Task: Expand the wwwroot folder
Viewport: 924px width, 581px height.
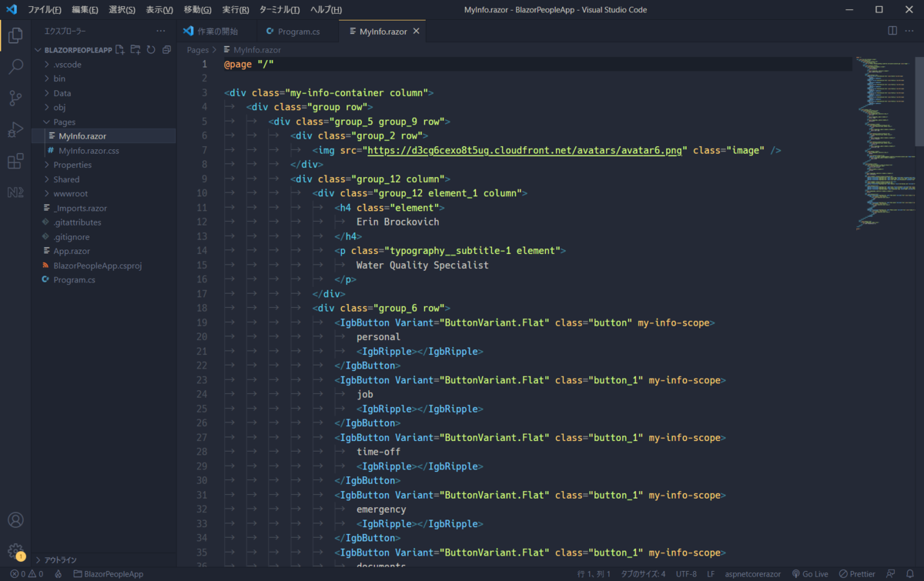Action: [70, 194]
